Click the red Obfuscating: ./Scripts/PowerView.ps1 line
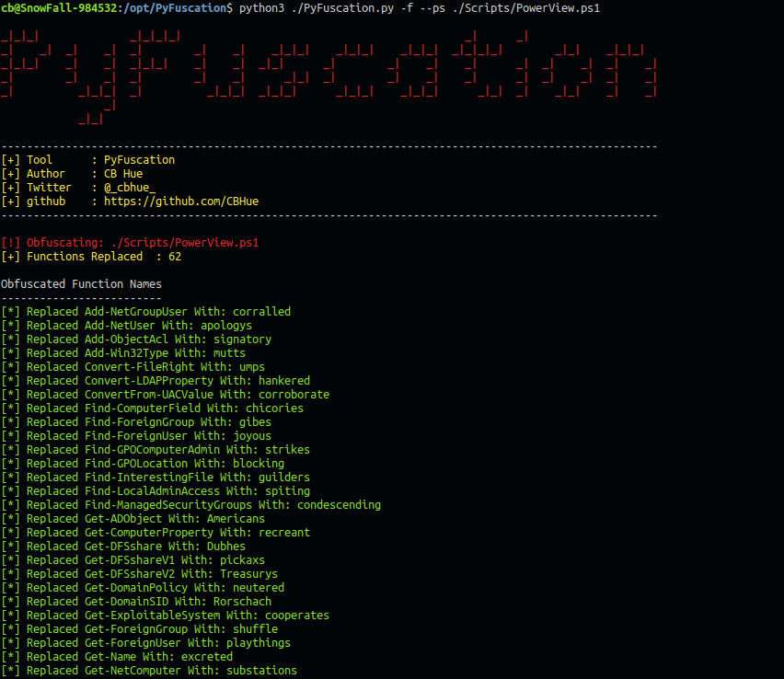 click(x=130, y=243)
